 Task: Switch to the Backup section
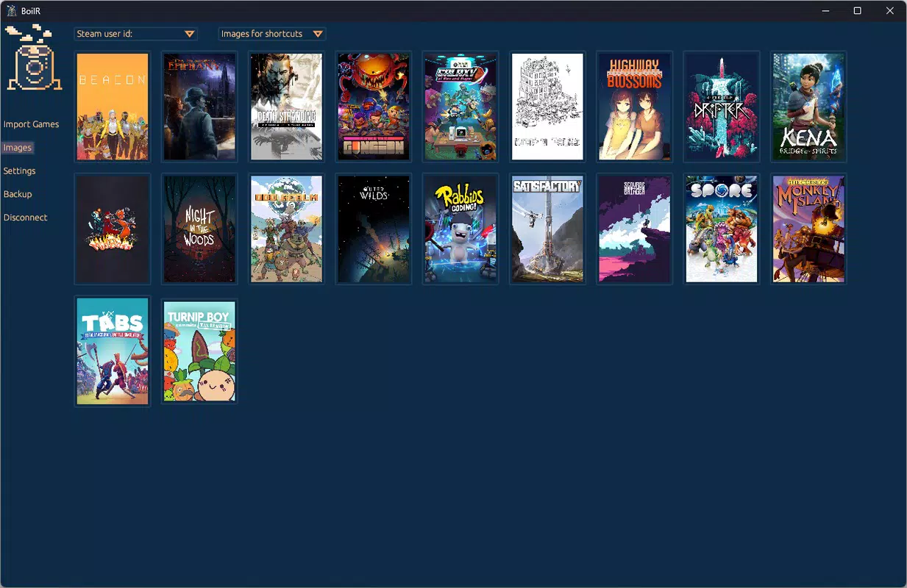(x=18, y=194)
